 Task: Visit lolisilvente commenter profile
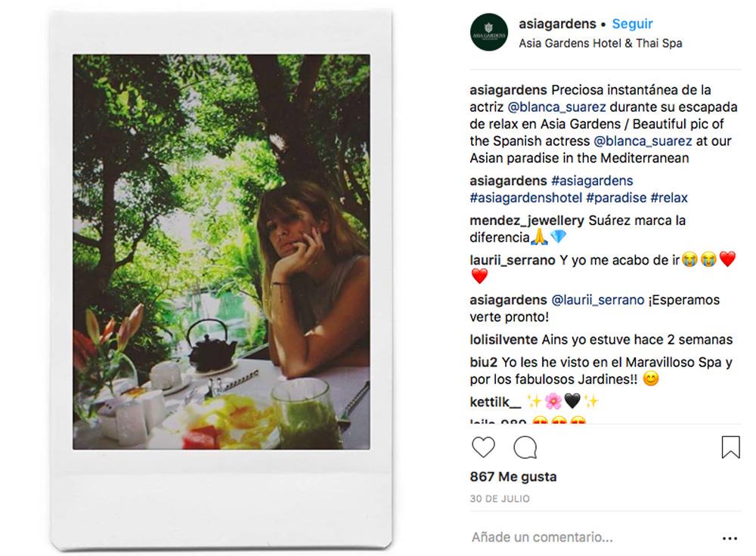[x=503, y=340]
